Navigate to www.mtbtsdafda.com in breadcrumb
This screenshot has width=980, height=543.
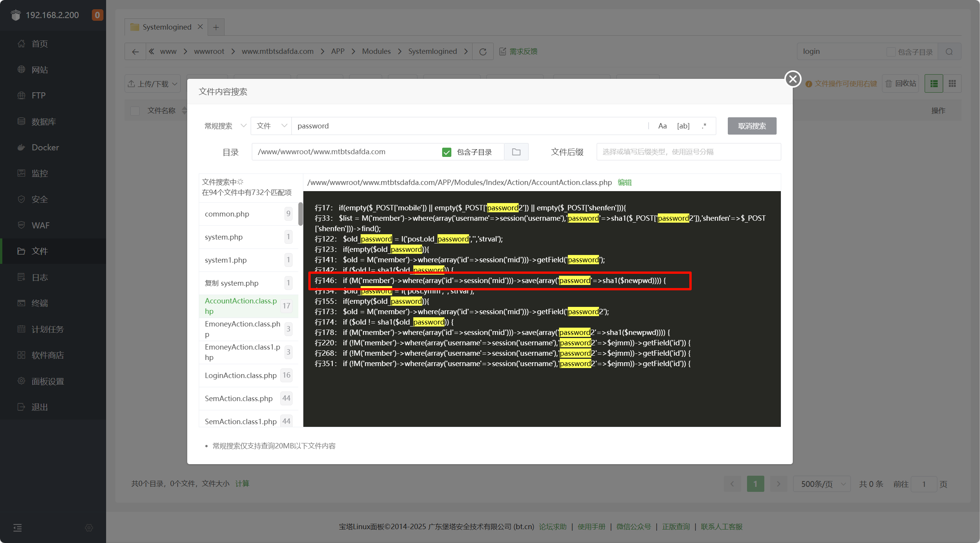[x=278, y=52]
